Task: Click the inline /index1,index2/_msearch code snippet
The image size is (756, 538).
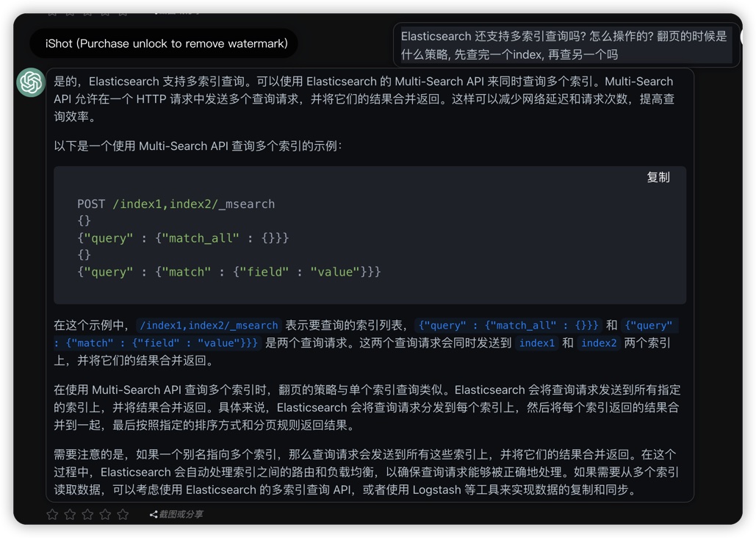Action: point(209,326)
